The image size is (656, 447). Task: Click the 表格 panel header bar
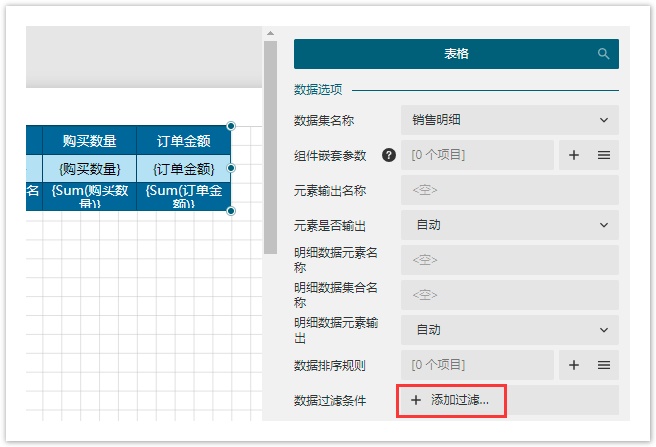(x=456, y=54)
